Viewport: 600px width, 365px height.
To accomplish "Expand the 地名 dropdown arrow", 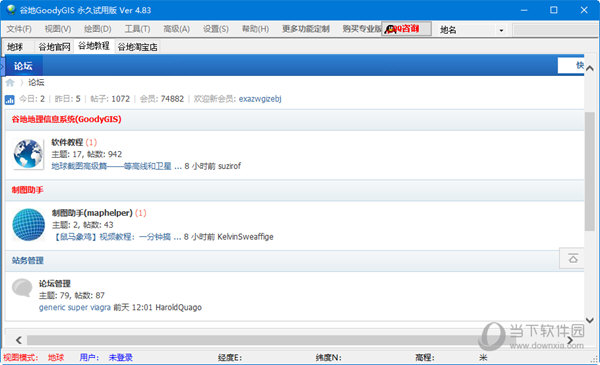I will tap(501, 30).
